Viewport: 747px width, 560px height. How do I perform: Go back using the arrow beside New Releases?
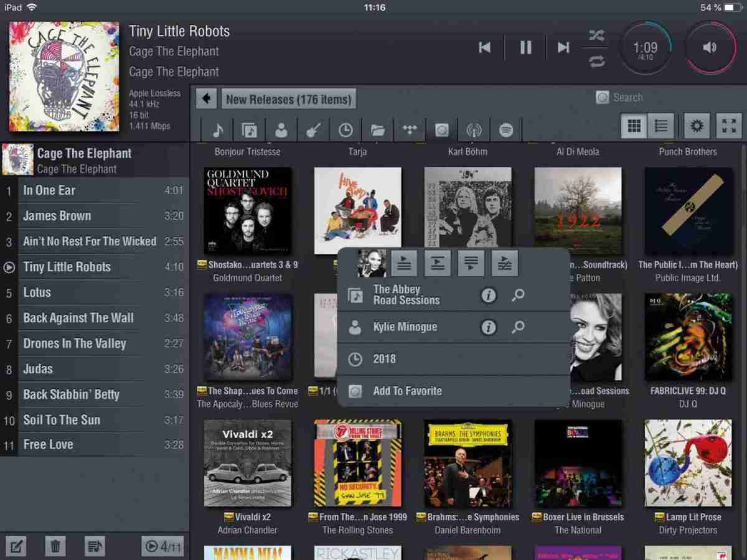click(x=206, y=99)
